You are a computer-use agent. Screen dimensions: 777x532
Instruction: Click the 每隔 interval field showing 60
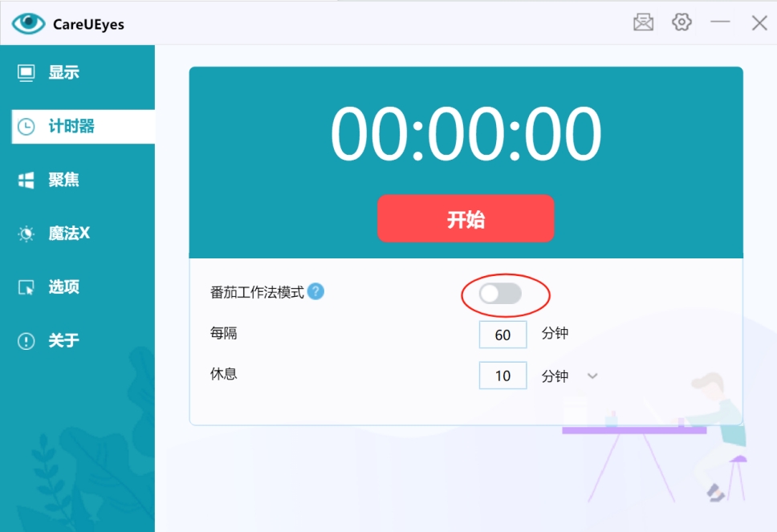[502, 335]
